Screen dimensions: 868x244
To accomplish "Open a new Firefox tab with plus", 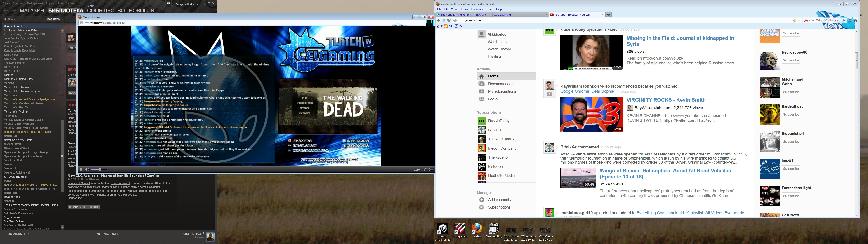I will tap(609, 14).
